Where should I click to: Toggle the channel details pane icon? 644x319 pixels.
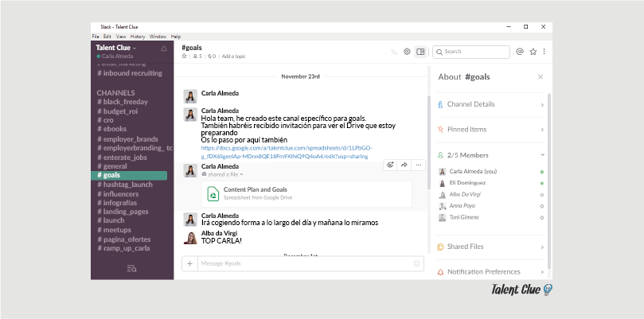tap(420, 52)
